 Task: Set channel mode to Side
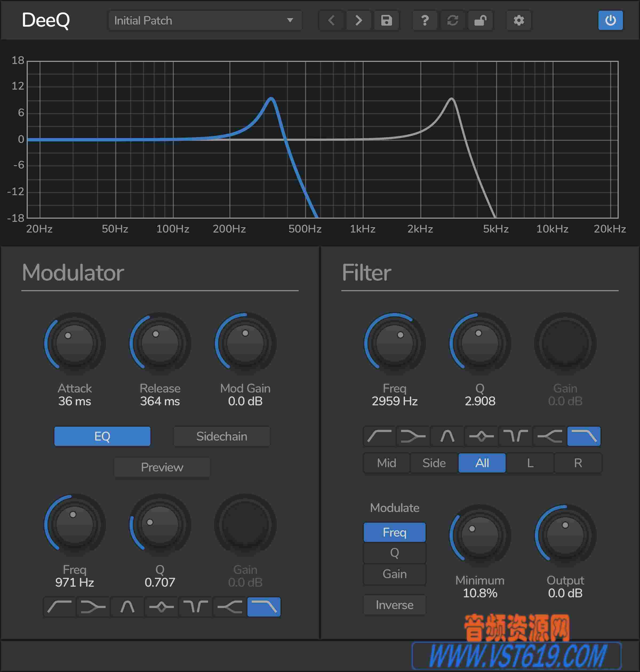[x=434, y=463]
